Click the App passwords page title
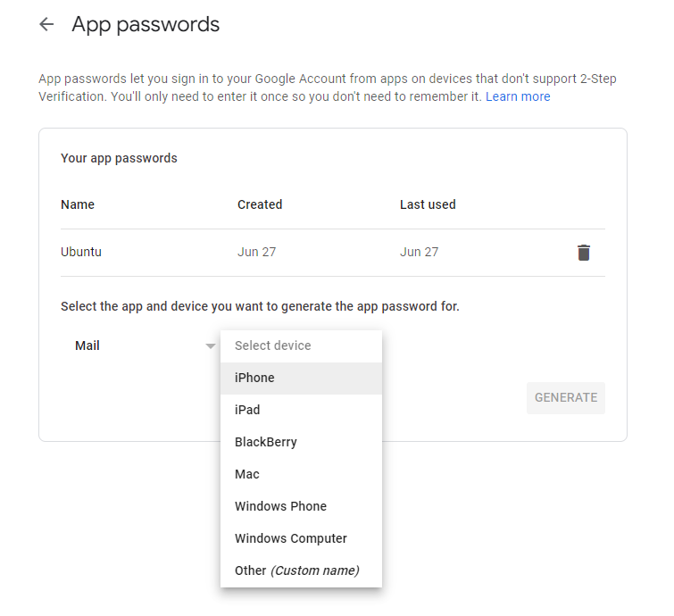Screen dimensions: 674x616 click(146, 24)
